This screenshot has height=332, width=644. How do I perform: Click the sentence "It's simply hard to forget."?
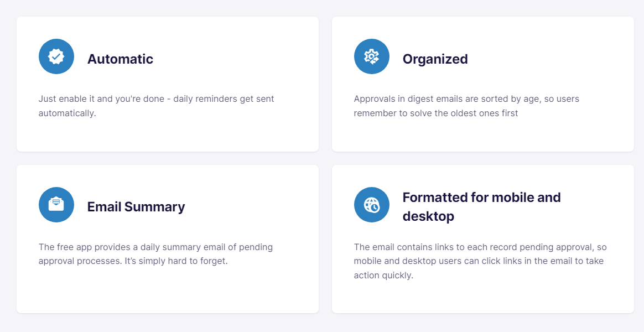click(176, 261)
